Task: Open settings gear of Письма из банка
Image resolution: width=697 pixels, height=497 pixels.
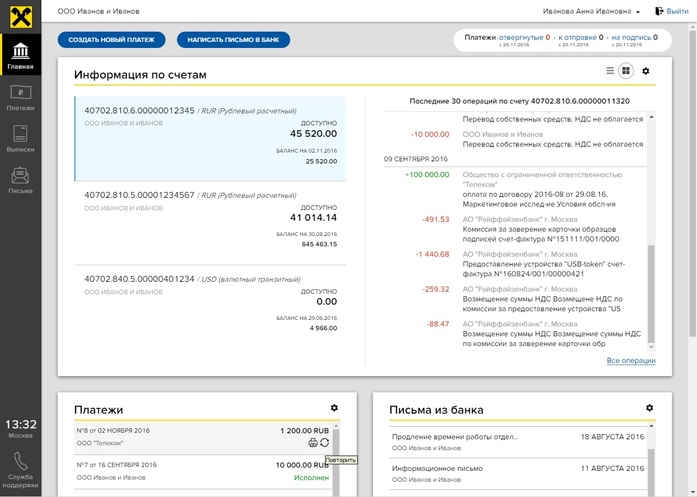Action: [650, 408]
